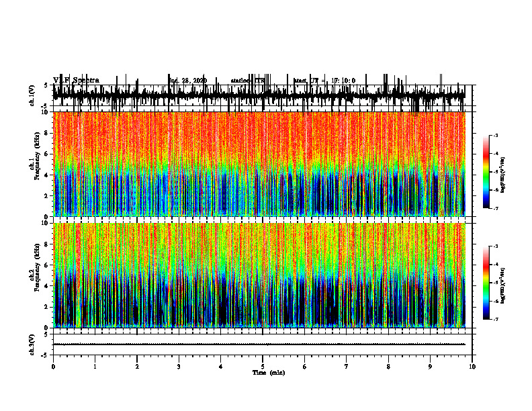
Task: Click the "17:10:0" start UT time
Action: [343, 81]
